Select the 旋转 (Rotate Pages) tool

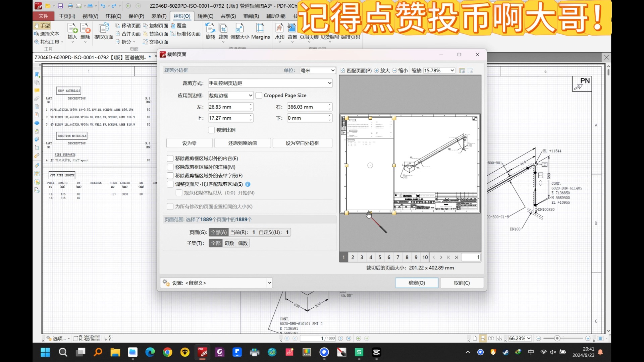(210, 32)
